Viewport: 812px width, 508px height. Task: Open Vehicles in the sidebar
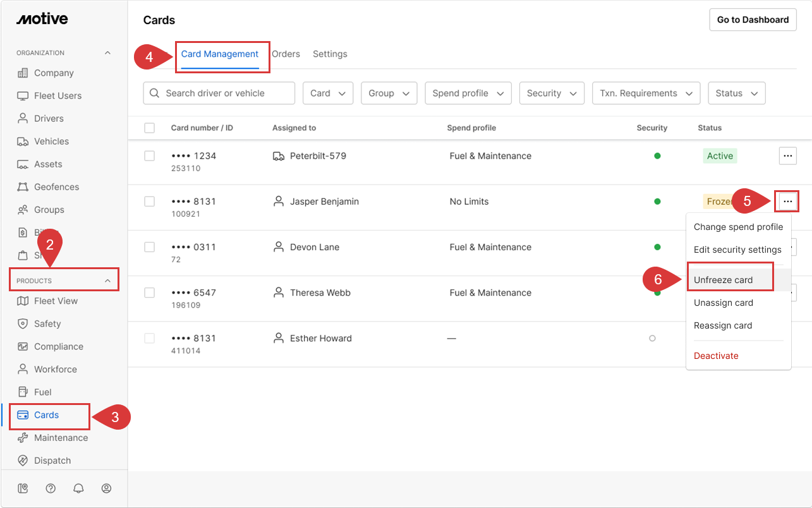(x=51, y=141)
